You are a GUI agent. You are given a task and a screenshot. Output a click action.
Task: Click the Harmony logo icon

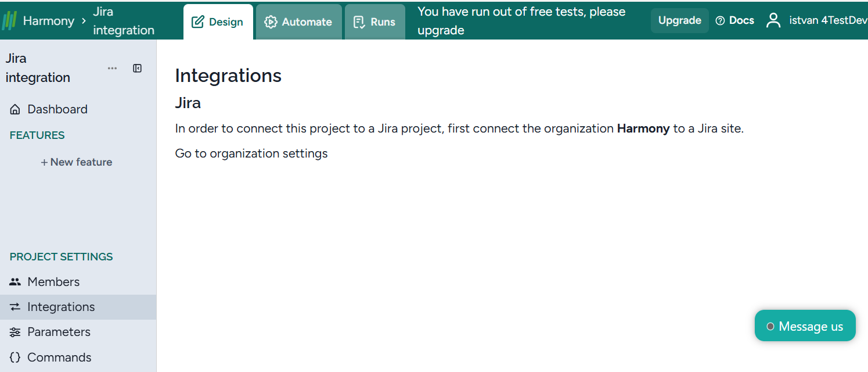[10, 21]
